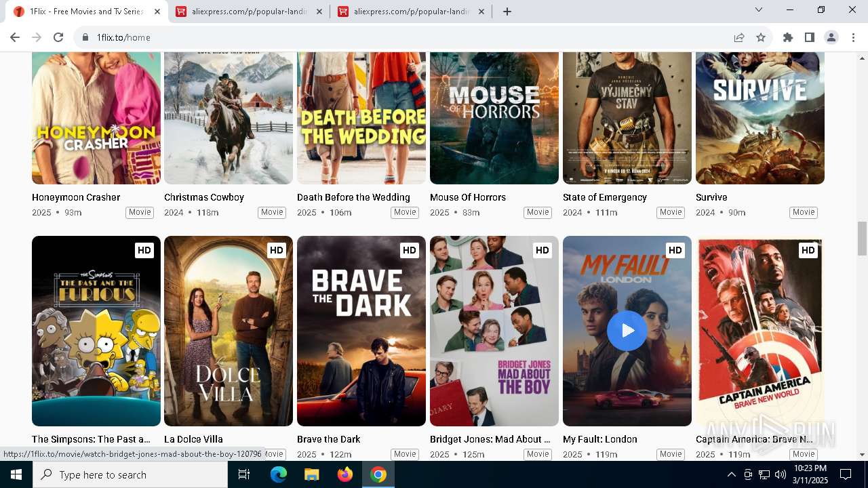Screen dimensions: 868x488
Task: Open the Death Before the Wedding poster
Action: (x=361, y=118)
